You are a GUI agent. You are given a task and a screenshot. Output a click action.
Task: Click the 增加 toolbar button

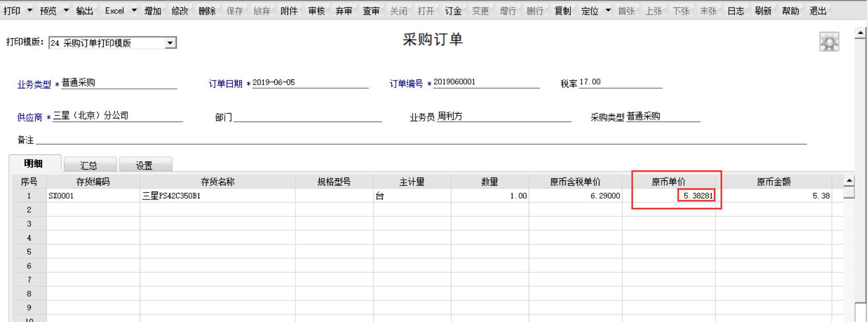(153, 11)
